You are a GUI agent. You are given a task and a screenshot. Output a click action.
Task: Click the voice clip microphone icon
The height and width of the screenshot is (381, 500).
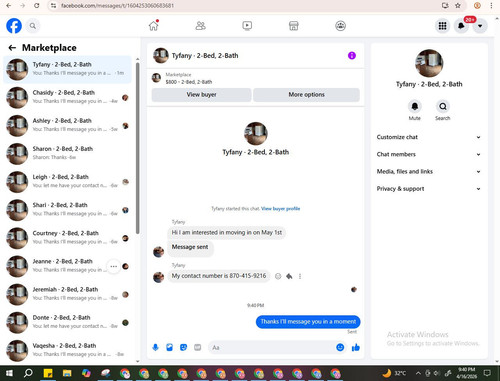[155, 348]
